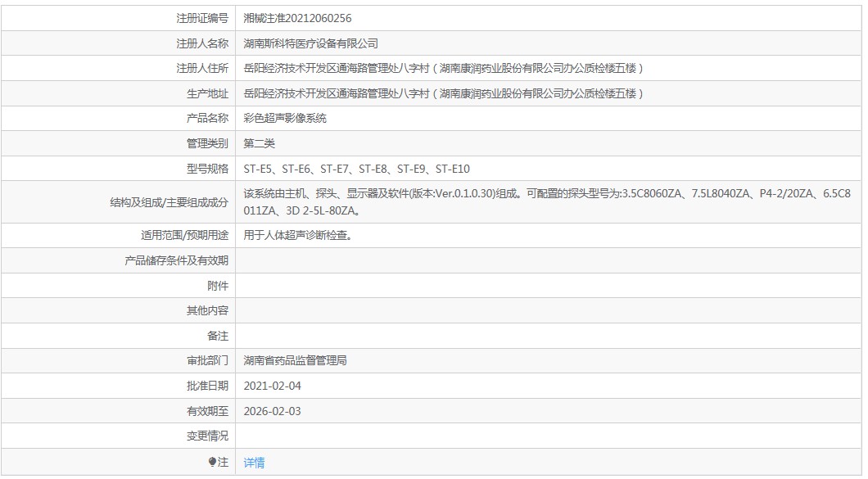868x479 pixels.
Task: Open the 详情 details link
Action: click(x=254, y=463)
